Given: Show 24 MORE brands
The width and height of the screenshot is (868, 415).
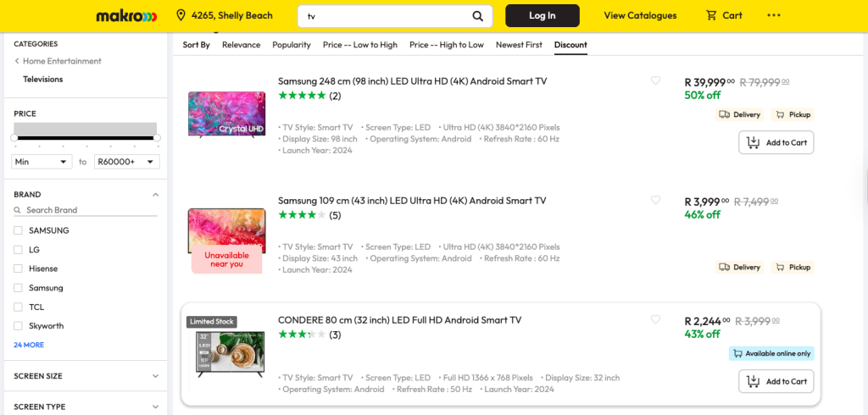Looking at the screenshot, I should (x=29, y=345).
